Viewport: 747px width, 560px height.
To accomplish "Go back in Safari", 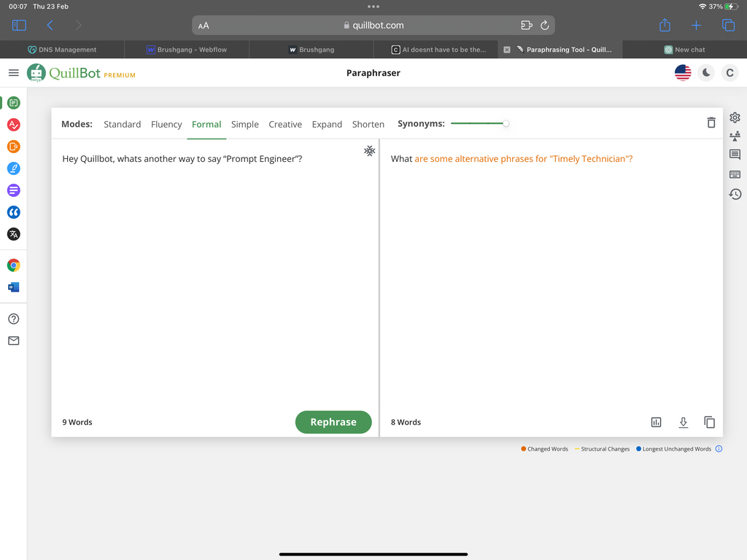I will click(x=50, y=26).
